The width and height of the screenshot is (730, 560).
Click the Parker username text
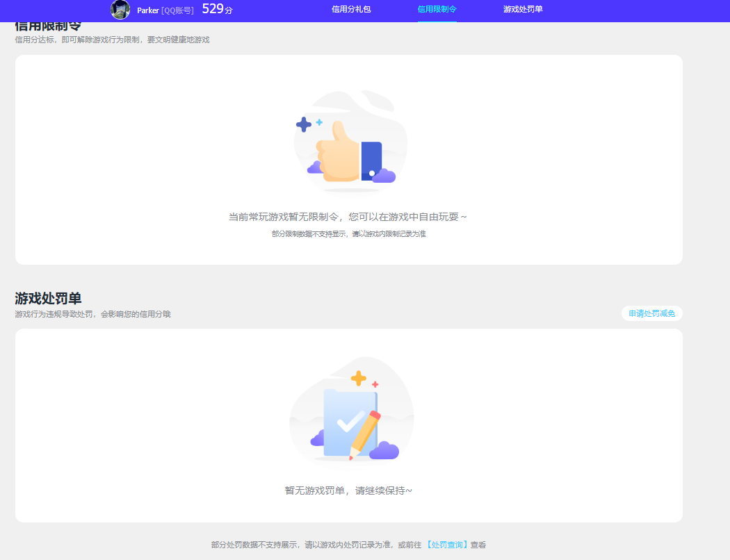coord(147,10)
